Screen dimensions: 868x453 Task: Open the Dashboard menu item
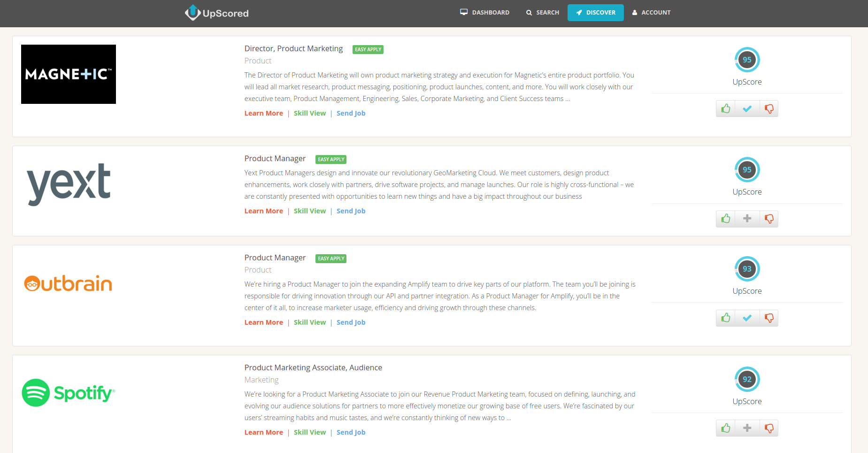pyautogui.click(x=484, y=13)
